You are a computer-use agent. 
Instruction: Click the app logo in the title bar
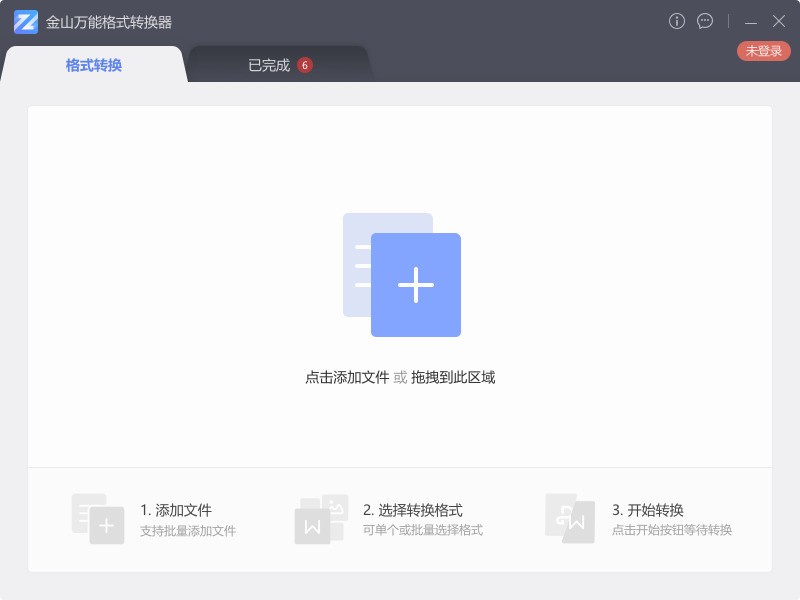(x=26, y=22)
